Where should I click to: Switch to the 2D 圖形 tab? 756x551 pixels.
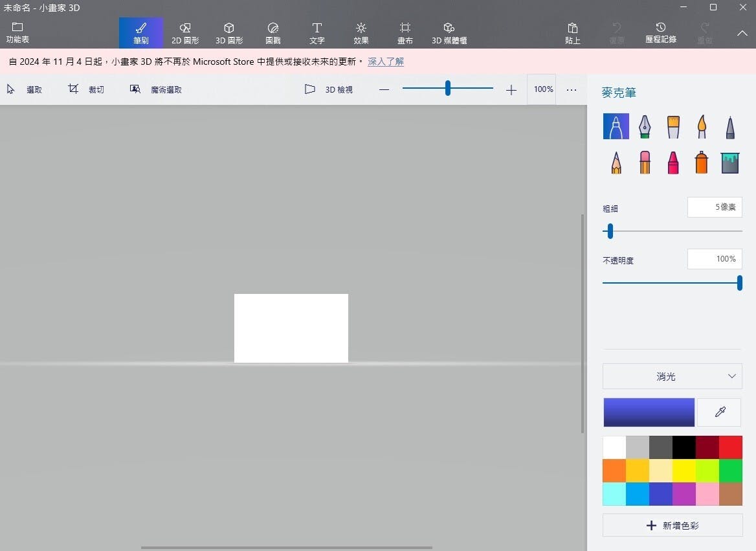point(185,33)
